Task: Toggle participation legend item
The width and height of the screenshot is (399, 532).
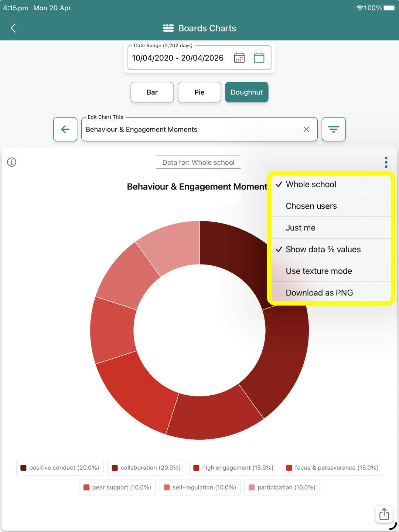Action: [282, 488]
